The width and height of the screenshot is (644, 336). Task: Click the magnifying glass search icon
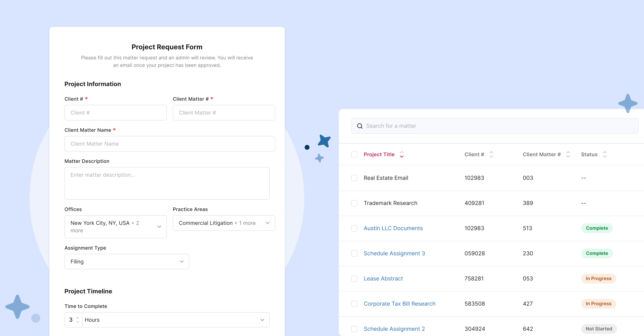pos(360,126)
